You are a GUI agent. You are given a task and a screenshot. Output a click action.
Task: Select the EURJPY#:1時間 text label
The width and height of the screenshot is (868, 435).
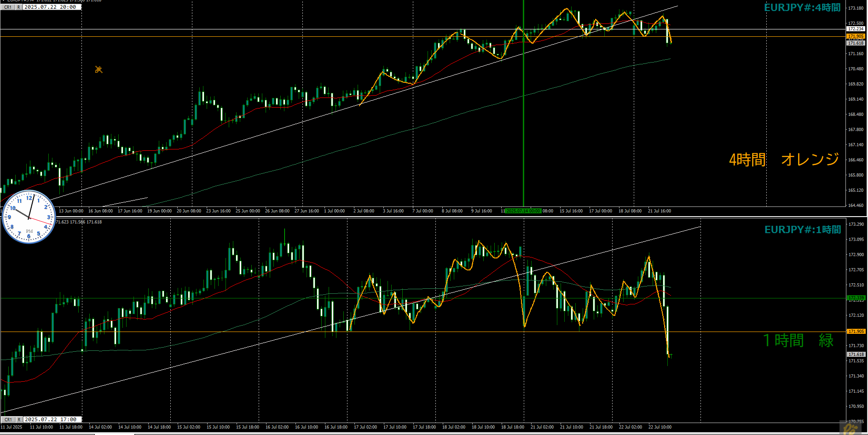click(x=802, y=229)
